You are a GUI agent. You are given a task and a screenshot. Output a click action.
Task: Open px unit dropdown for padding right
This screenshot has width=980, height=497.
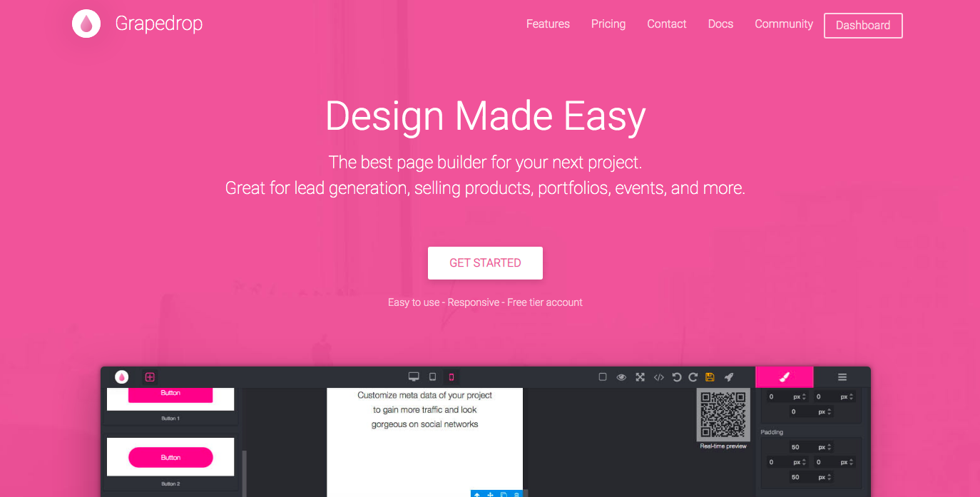tap(844, 462)
